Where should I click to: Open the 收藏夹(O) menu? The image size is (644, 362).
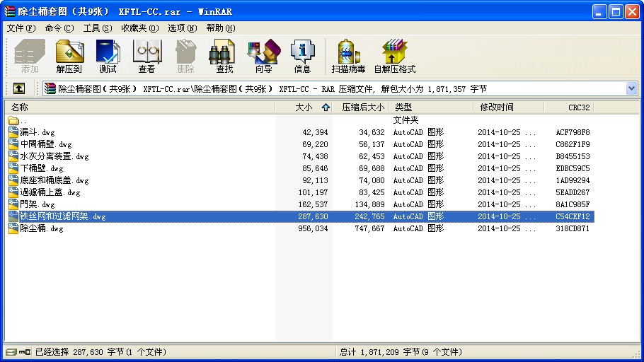pyautogui.click(x=140, y=28)
